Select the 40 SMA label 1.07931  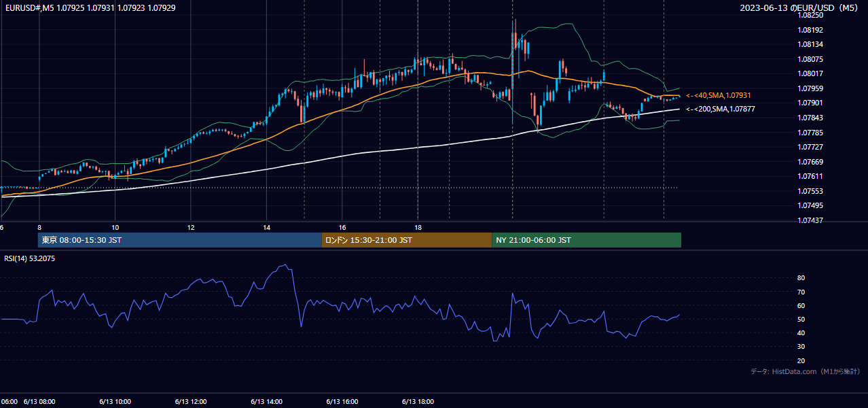coord(719,96)
